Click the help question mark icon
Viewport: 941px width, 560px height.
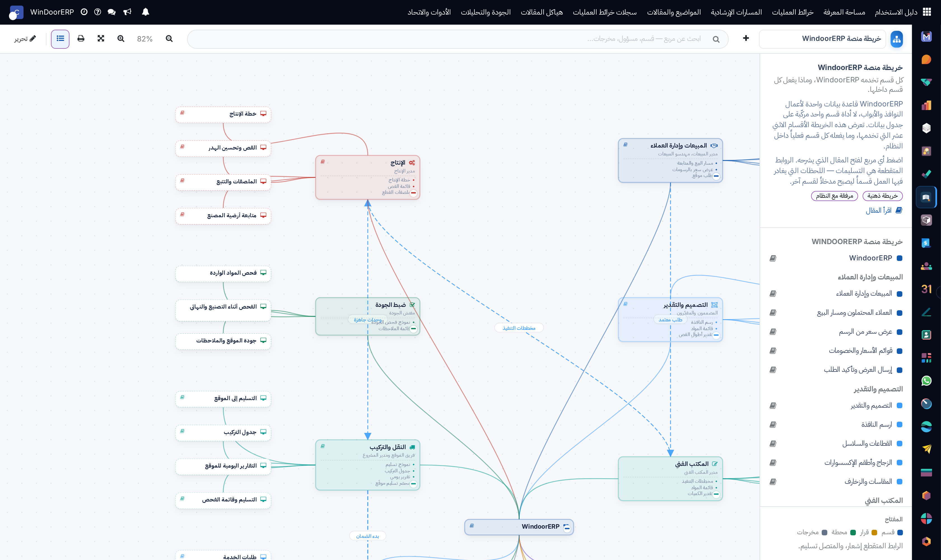[x=97, y=12]
